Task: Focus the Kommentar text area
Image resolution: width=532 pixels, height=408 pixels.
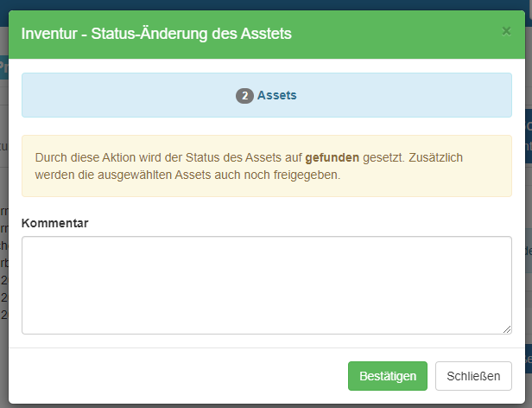Action: click(x=266, y=284)
